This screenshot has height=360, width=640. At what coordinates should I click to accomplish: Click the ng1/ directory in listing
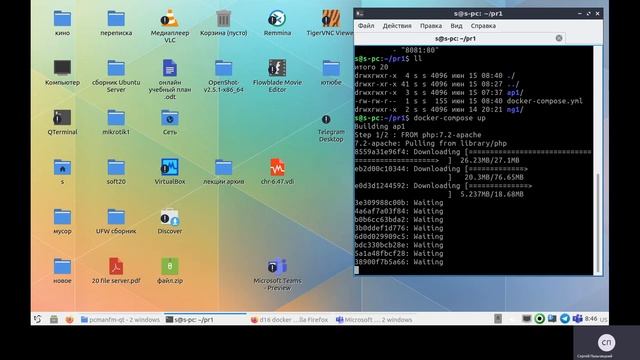pyautogui.click(x=515, y=109)
